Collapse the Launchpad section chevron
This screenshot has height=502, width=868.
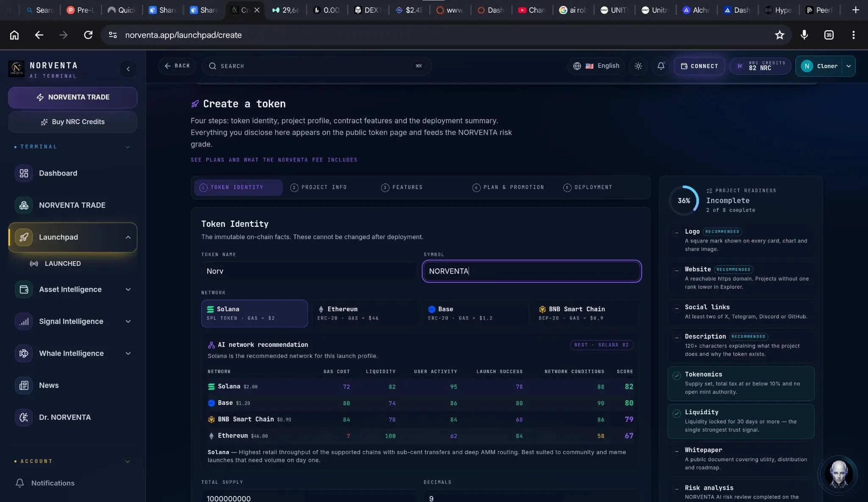click(128, 237)
